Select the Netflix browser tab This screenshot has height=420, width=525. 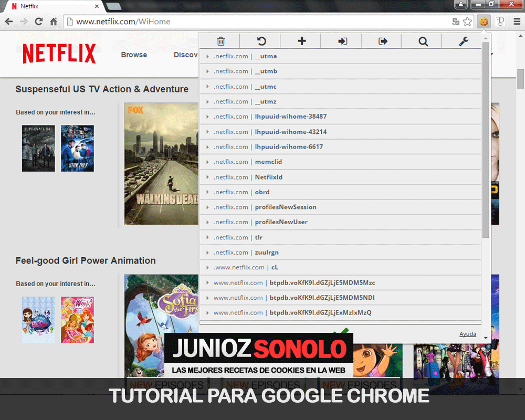point(54,6)
